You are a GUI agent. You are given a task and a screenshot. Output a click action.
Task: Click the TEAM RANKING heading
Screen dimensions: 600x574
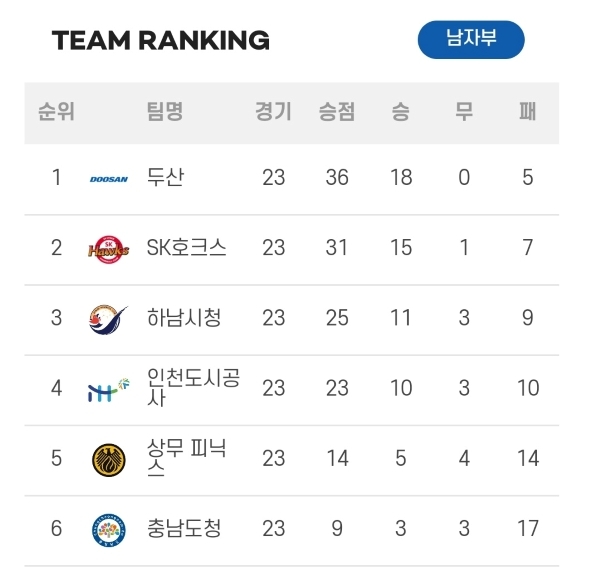pos(161,40)
